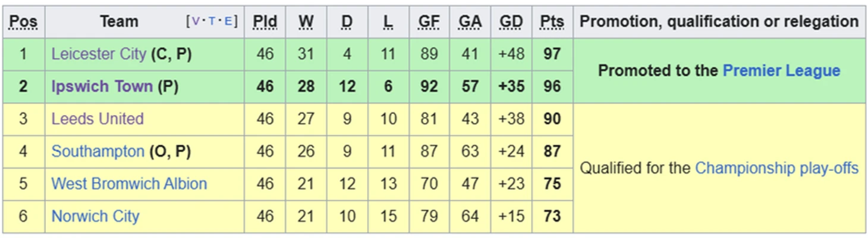Click the W column header abbreviation
This screenshot has width=868, height=238.
[306, 22]
